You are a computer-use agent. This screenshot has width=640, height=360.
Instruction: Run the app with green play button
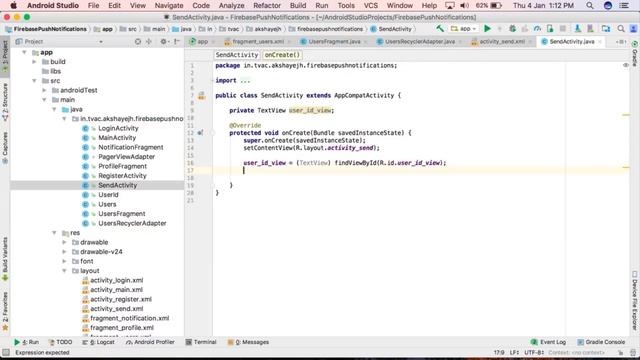point(487,29)
